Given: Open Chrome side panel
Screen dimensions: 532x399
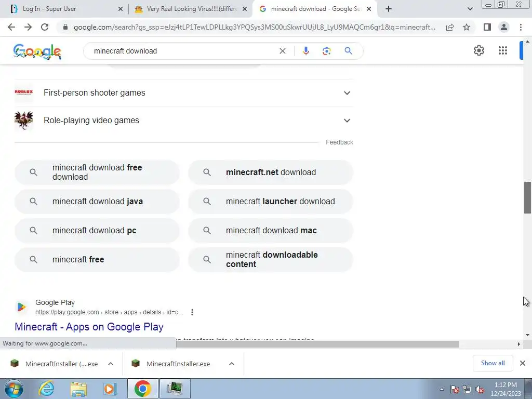Looking at the screenshot, I should click(487, 27).
